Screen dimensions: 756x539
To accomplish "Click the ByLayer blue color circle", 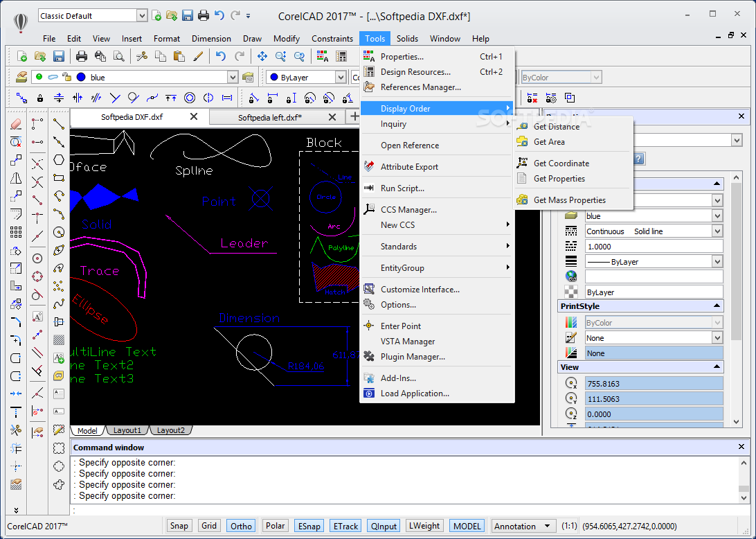I will [274, 77].
